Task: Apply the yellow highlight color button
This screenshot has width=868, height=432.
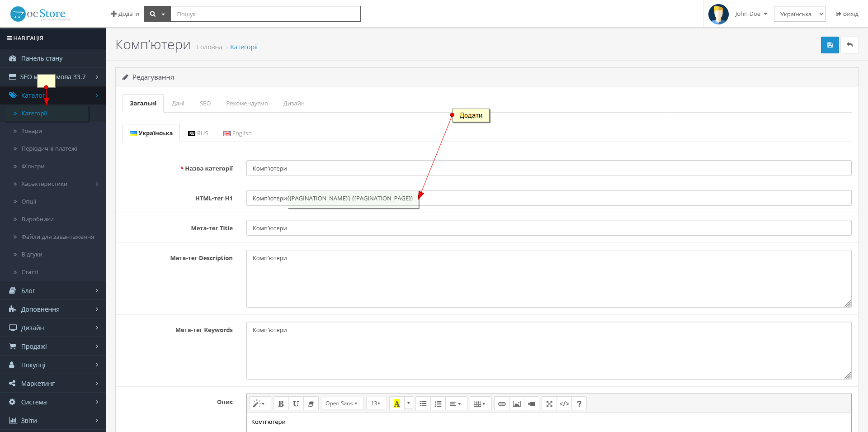Action: tap(397, 404)
